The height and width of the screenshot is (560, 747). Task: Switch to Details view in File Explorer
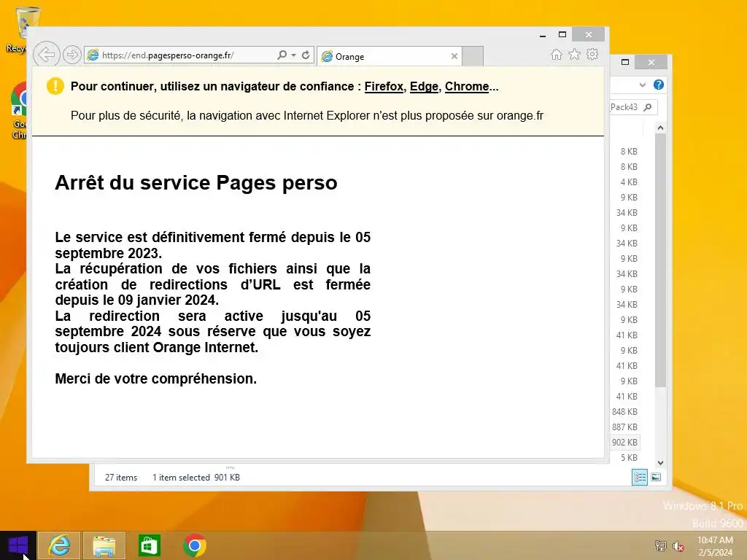click(x=639, y=477)
